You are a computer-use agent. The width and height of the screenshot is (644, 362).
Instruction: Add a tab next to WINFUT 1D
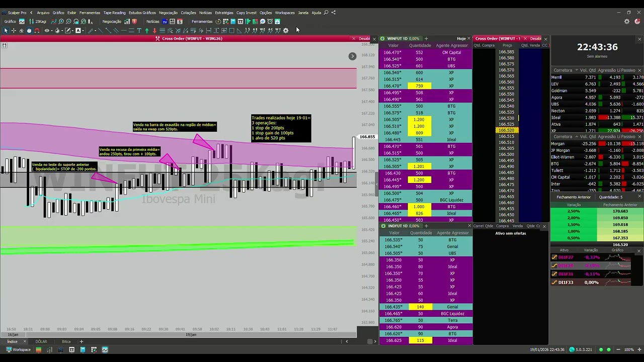coord(426,39)
